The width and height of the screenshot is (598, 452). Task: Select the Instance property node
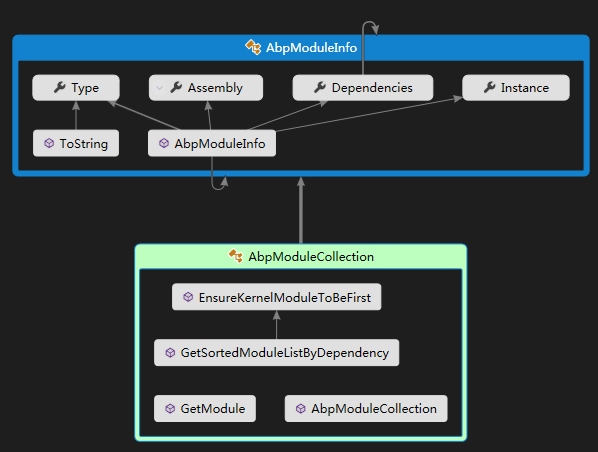tap(516, 88)
